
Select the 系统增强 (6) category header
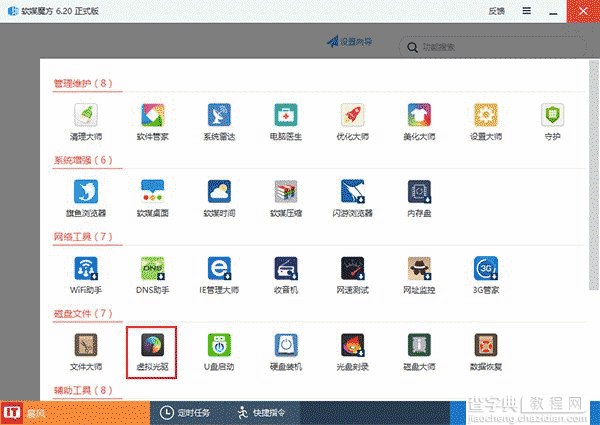tap(83, 160)
